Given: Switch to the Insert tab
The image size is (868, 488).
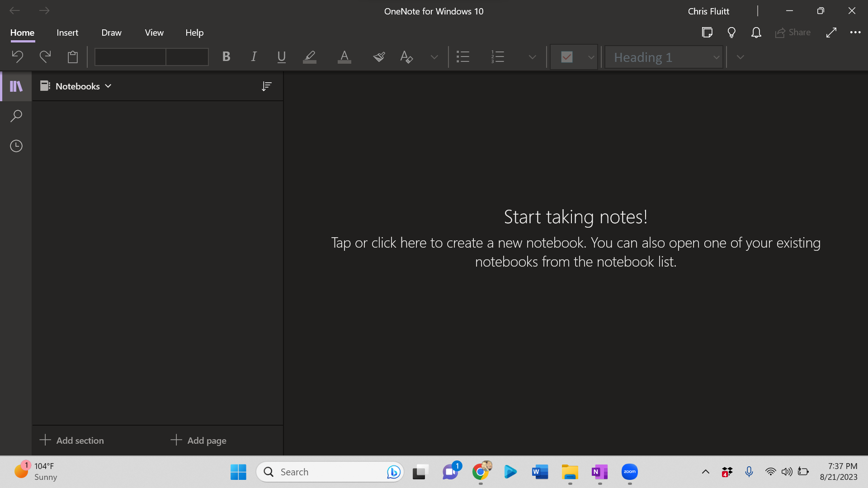Looking at the screenshot, I should click(x=67, y=33).
